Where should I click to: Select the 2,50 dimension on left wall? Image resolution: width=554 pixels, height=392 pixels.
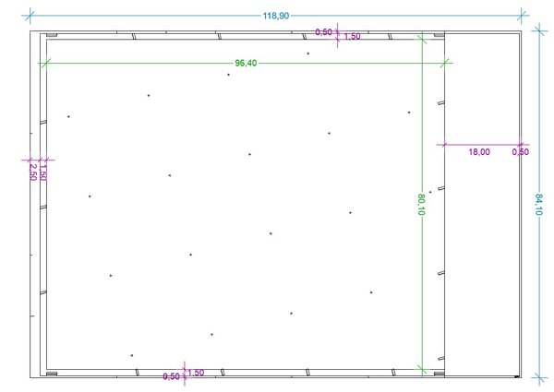(x=33, y=172)
